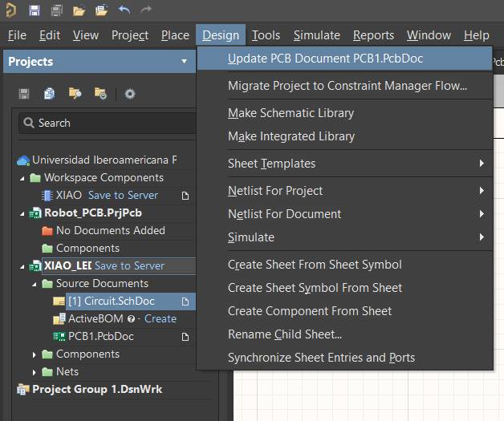Open the Projects panel dropdown arrow
This screenshot has width=504, height=421.
click(x=185, y=62)
